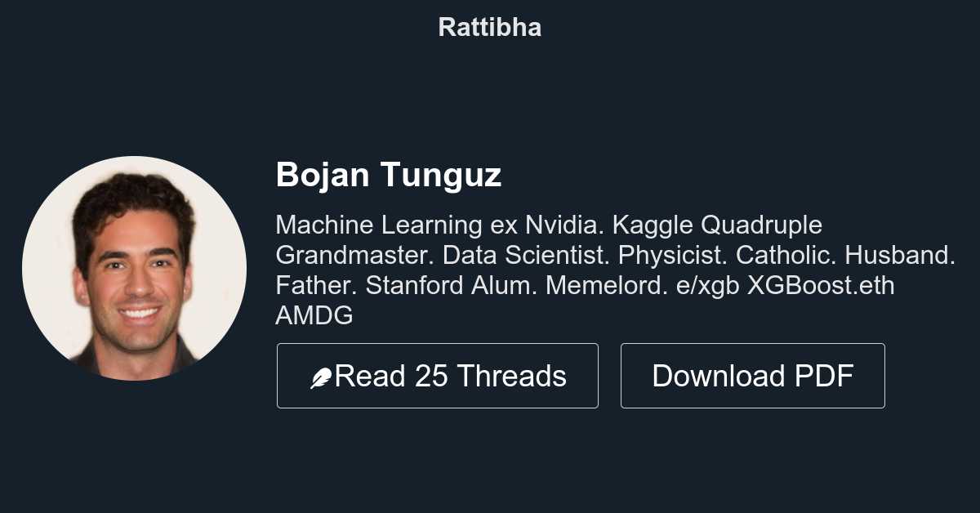Screen dimensions: 980x513
Task: Click the word "Catholic" in the bio
Action: [x=786, y=256]
